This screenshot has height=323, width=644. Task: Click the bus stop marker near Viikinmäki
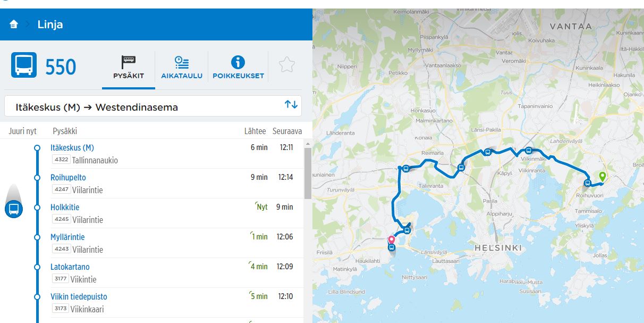pos(528,151)
